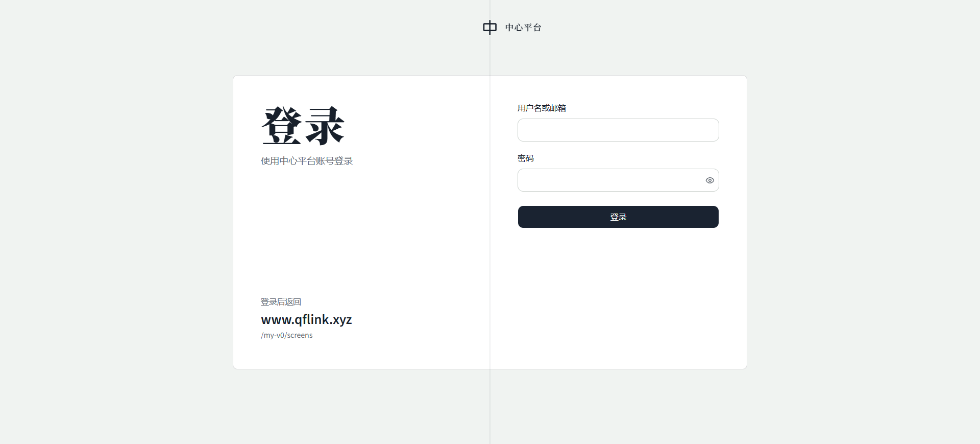
Task: Focus the 密码 password field
Action: (x=618, y=180)
